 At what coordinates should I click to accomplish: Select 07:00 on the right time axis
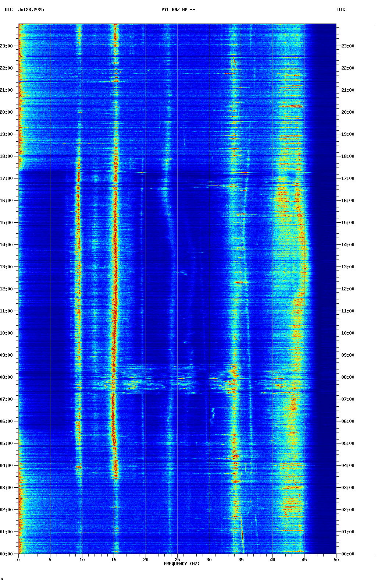348,399
